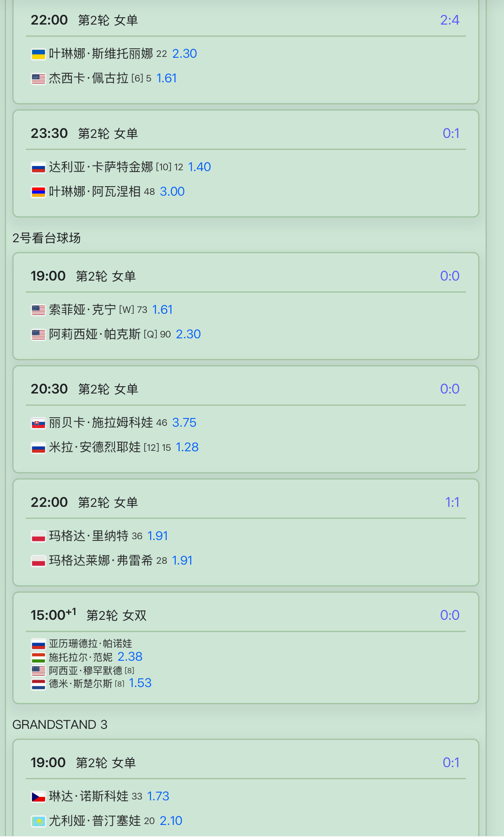Open the 1:1 score for 里纳特 match
This screenshot has height=837, width=504.
point(452,502)
